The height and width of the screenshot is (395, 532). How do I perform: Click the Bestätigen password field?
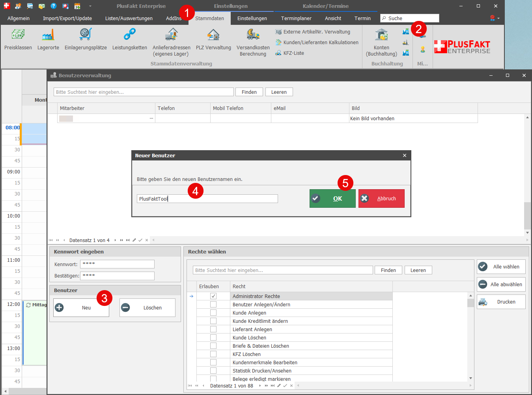[x=117, y=276]
